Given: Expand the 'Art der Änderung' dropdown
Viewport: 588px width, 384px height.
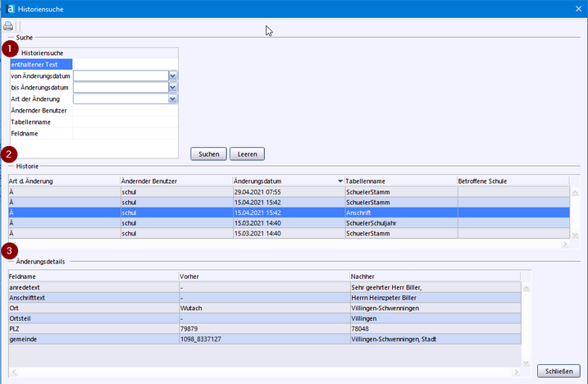Looking at the screenshot, I should point(173,98).
